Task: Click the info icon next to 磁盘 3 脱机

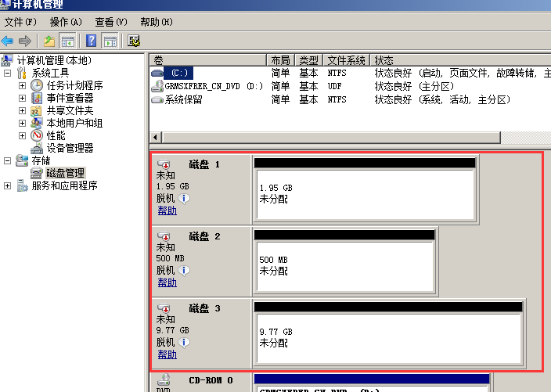Action: tap(184, 342)
